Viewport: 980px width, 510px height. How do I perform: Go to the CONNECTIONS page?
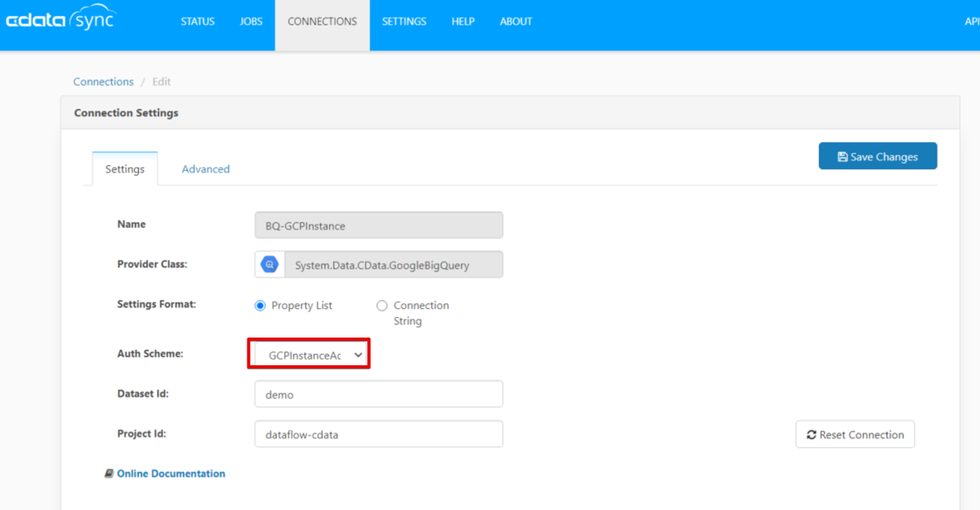323,22
